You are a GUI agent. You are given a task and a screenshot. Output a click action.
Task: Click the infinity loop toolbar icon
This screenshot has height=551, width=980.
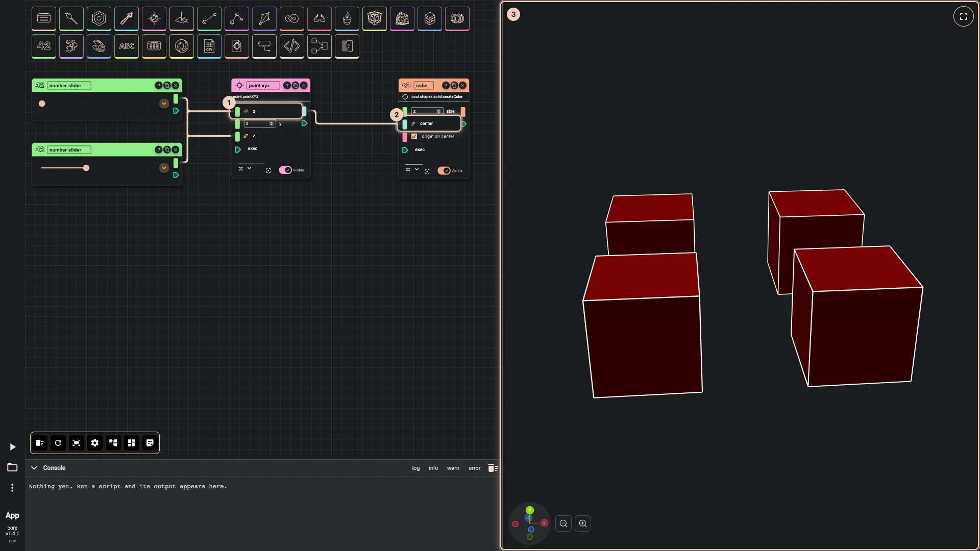click(x=292, y=19)
